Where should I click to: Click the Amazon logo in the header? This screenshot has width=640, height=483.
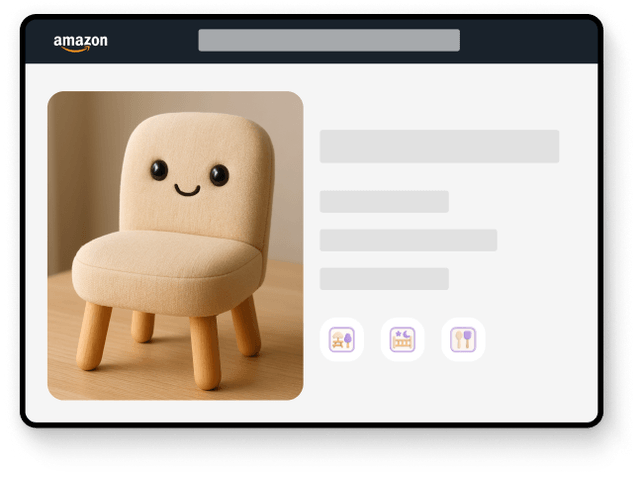[80, 42]
